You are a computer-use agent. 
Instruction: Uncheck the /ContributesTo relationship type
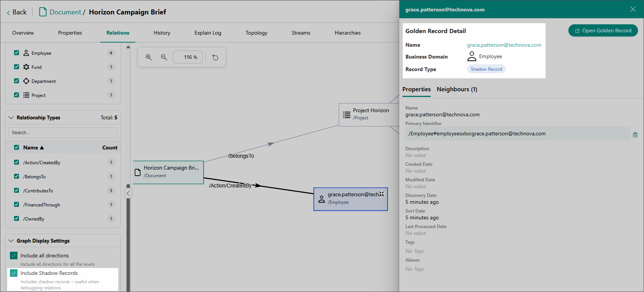pyautogui.click(x=16, y=190)
